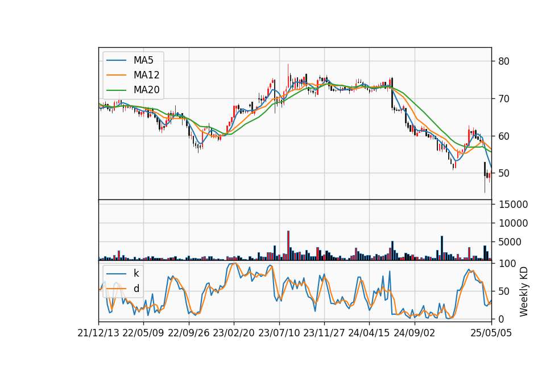546x392 pixels.
Task: Click the tallest volume bar near 23/07/10
Action: coord(288,245)
